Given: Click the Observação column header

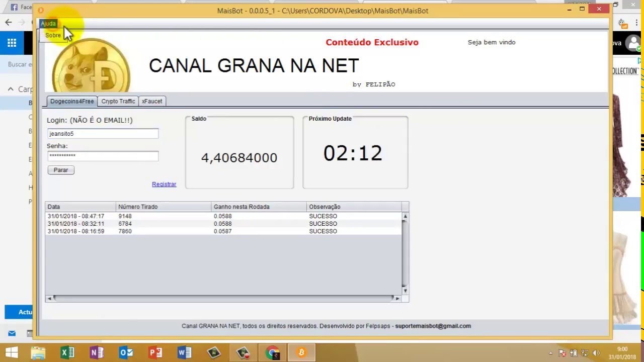Looking at the screenshot, I should [354, 207].
